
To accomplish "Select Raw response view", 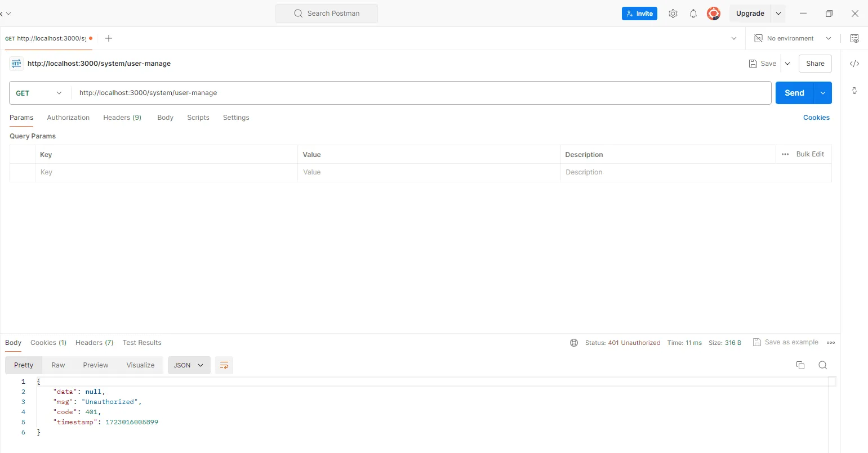I will point(58,365).
